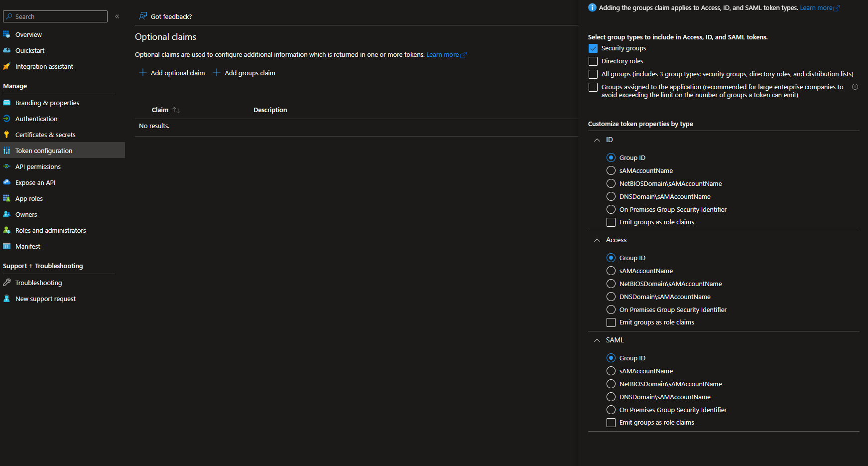Click the Owners people icon
This screenshot has height=466, width=868.
[x=6, y=214]
